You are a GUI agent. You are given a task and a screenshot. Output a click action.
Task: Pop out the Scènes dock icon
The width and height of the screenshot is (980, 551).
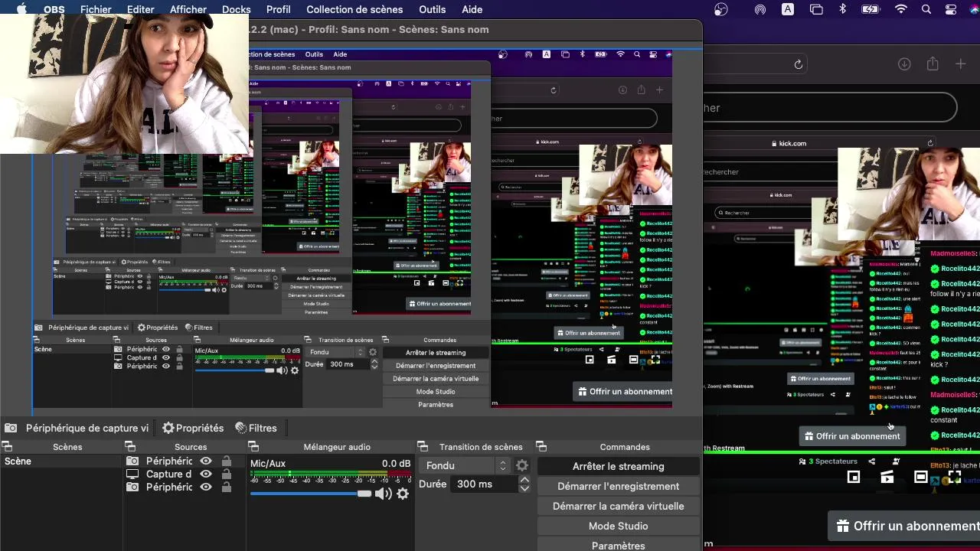point(7,447)
